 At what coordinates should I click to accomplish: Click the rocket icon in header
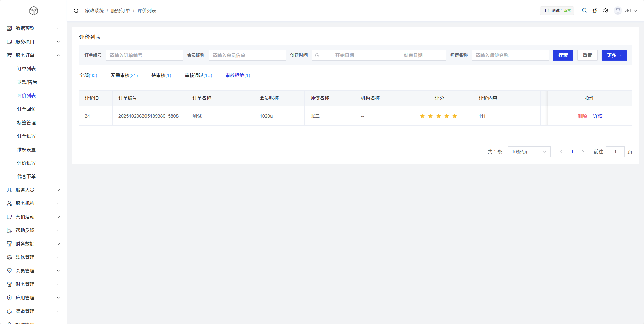[x=595, y=11]
